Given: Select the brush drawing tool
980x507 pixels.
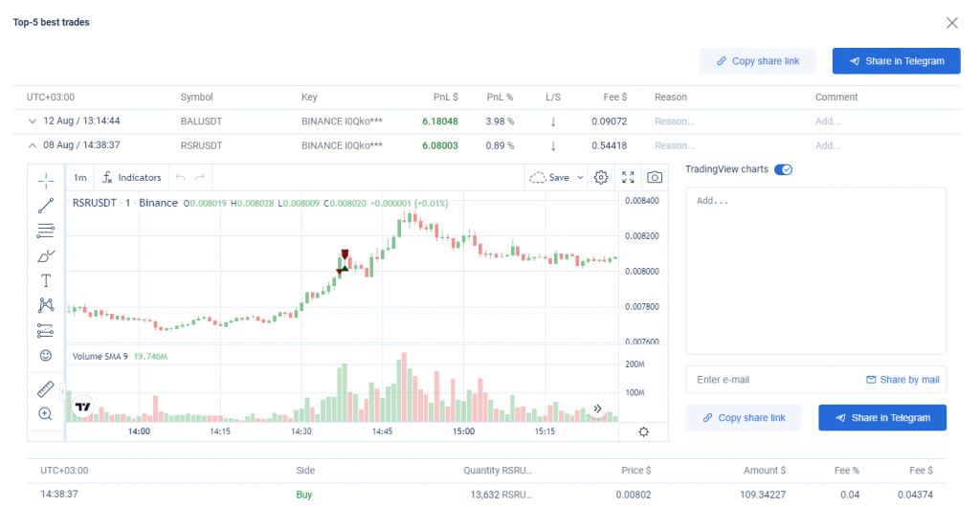Looking at the screenshot, I should point(45,255).
